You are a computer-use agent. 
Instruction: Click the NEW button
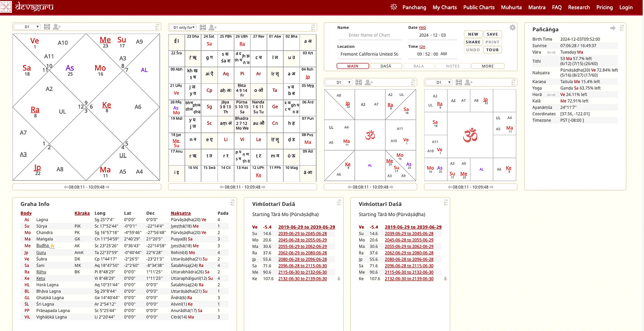pyautogui.click(x=473, y=34)
